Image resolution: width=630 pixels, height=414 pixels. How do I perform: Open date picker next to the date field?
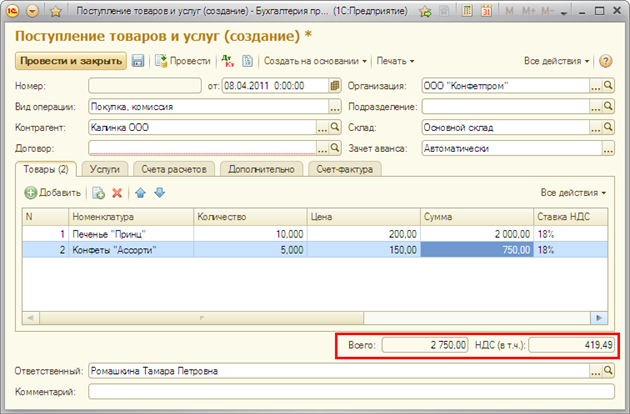[335, 86]
